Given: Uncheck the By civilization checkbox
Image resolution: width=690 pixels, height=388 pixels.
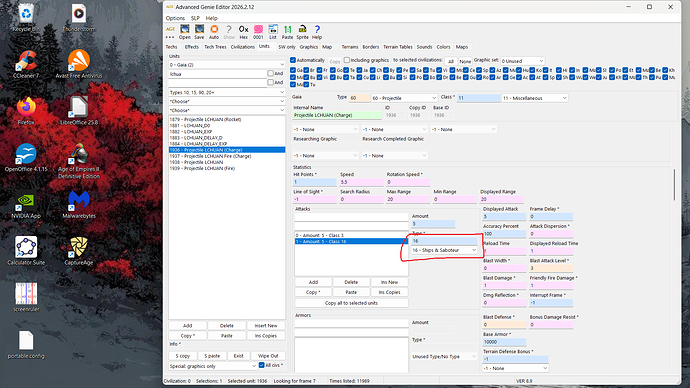Looking at the screenshot, I should [386, 70].
